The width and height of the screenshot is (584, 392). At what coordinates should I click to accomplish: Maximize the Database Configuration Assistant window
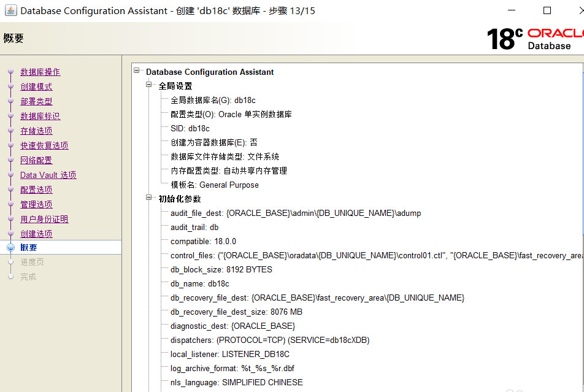[x=547, y=11]
